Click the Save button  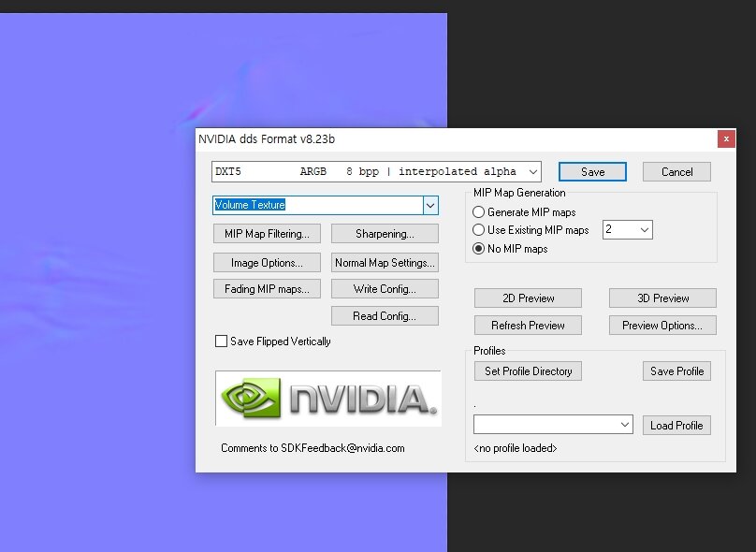coord(592,171)
